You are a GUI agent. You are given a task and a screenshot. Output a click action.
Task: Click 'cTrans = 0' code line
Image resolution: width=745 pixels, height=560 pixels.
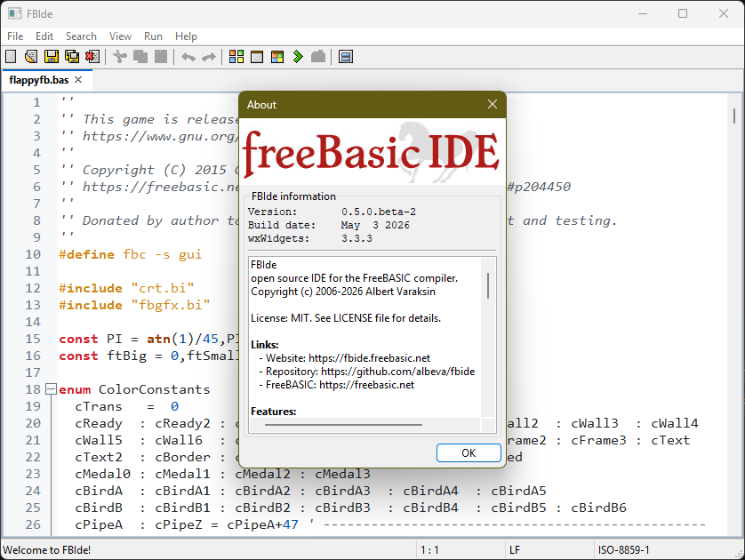(x=127, y=406)
